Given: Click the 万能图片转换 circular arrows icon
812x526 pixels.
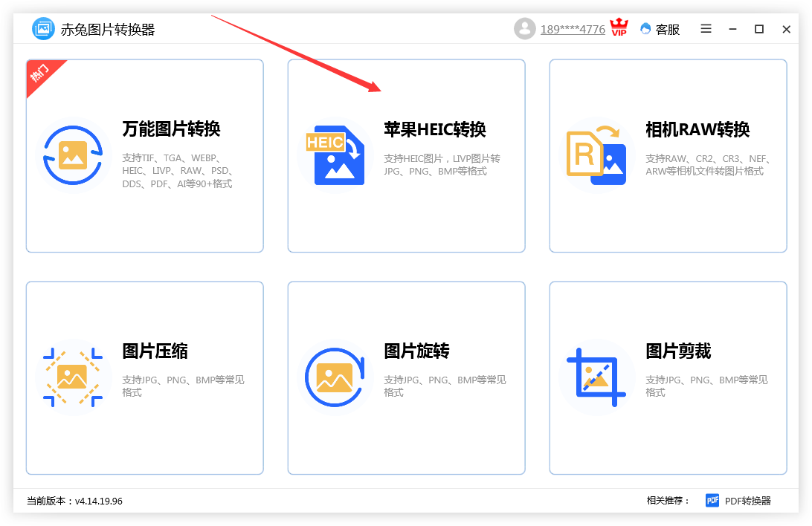Looking at the screenshot, I should click(x=73, y=155).
